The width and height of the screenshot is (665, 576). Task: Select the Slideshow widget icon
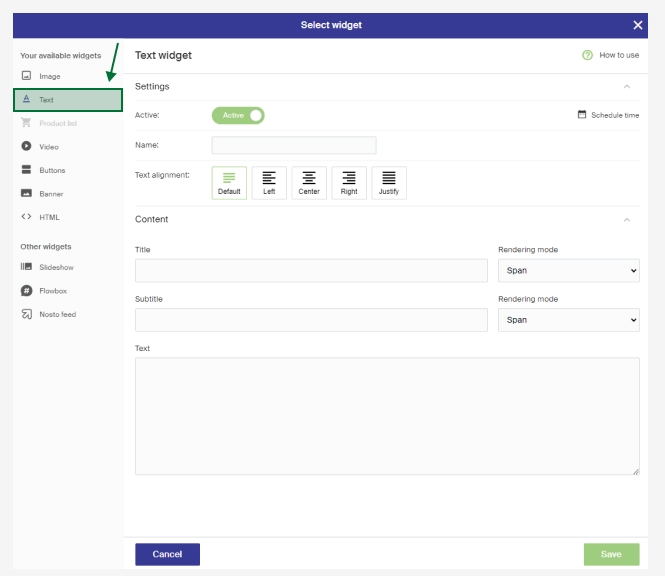pyautogui.click(x=26, y=267)
